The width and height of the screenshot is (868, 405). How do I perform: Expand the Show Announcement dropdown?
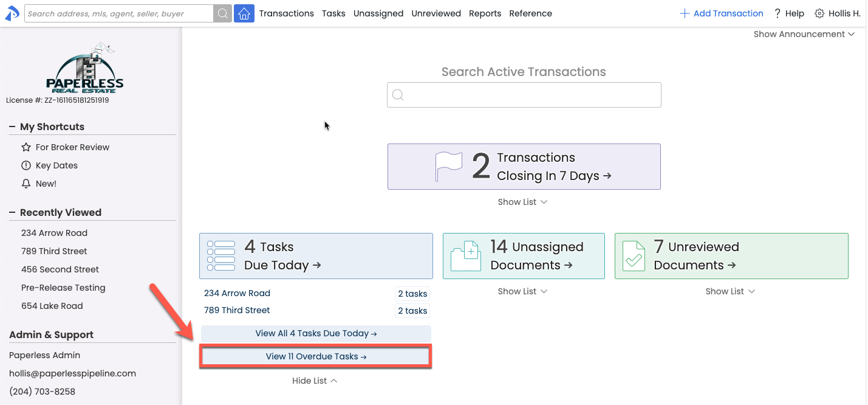pos(804,34)
